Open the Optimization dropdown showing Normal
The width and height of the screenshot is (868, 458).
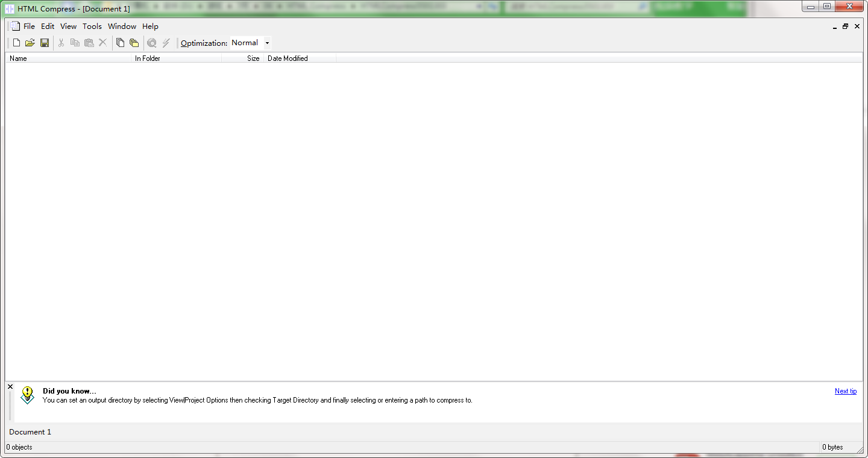pos(250,43)
